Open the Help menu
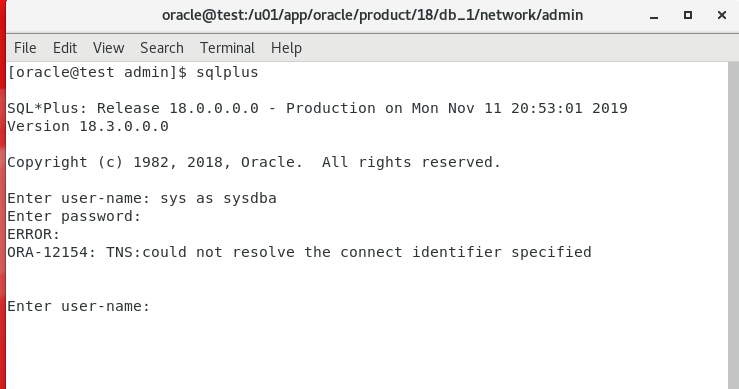 (286, 48)
